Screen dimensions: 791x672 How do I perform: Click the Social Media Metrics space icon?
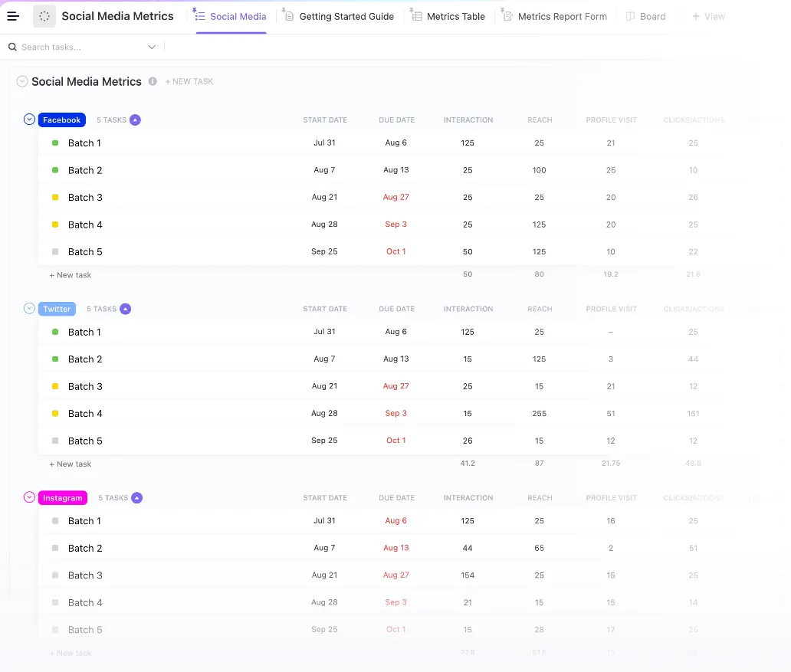(44, 16)
